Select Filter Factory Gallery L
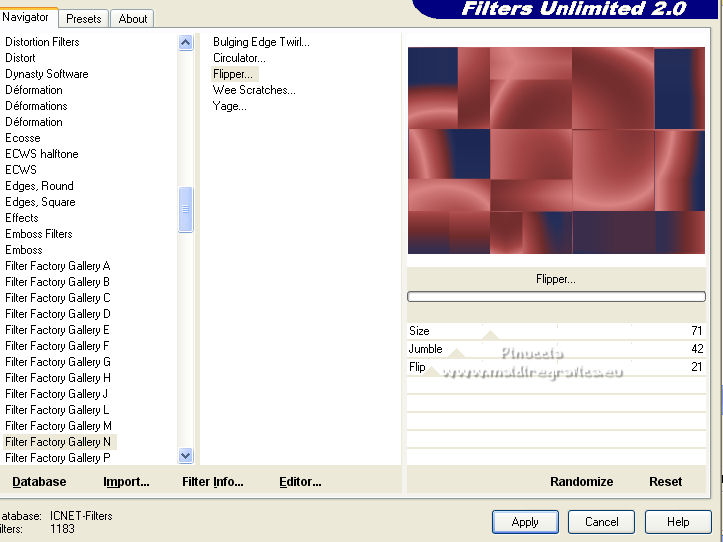Screen dimensions: 723x542 (x=57, y=410)
